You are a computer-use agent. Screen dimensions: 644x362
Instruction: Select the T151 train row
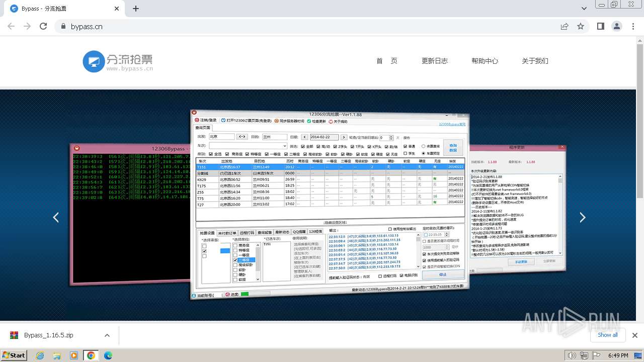click(330, 166)
